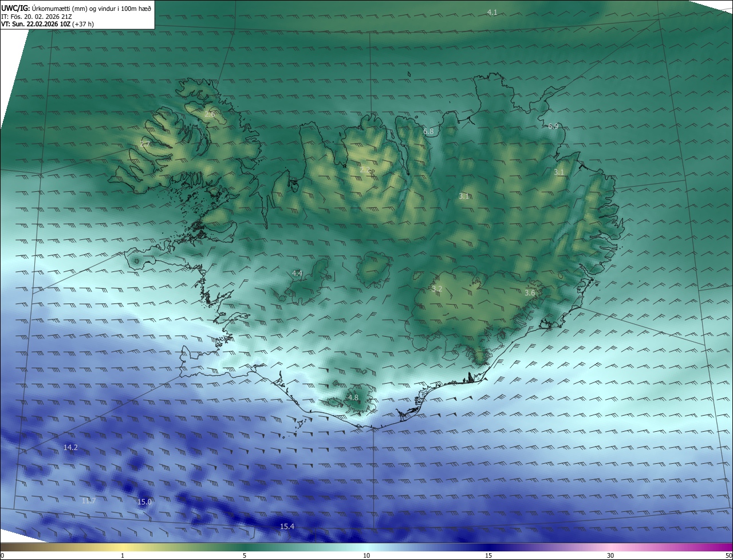
Task: Click the '30' tick on the color scale
Action: pyautogui.click(x=610, y=555)
